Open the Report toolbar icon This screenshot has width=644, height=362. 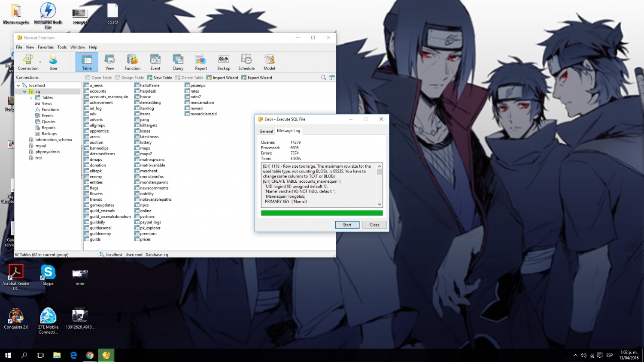pos(201,62)
